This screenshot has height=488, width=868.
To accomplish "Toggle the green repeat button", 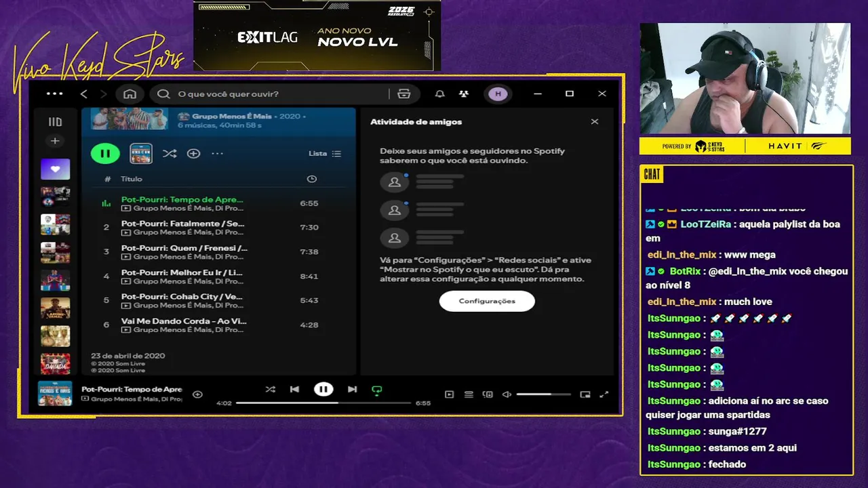I will (377, 390).
